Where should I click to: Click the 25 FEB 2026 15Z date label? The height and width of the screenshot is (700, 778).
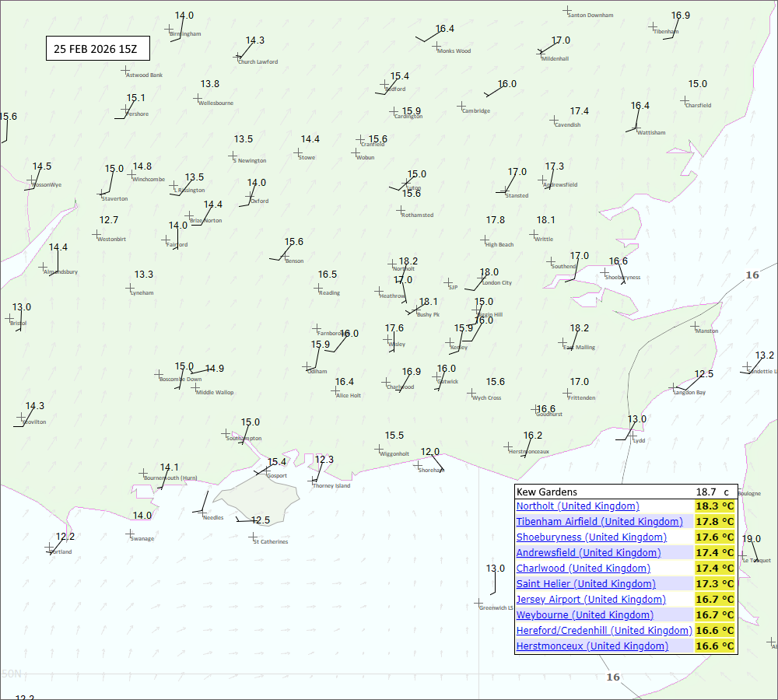[x=97, y=48]
